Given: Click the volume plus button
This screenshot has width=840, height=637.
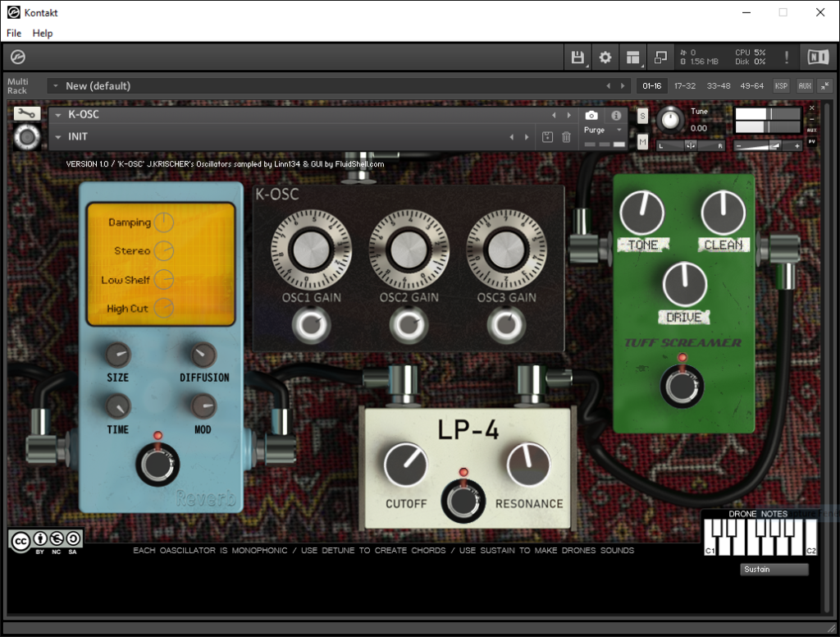Looking at the screenshot, I should (797, 146).
